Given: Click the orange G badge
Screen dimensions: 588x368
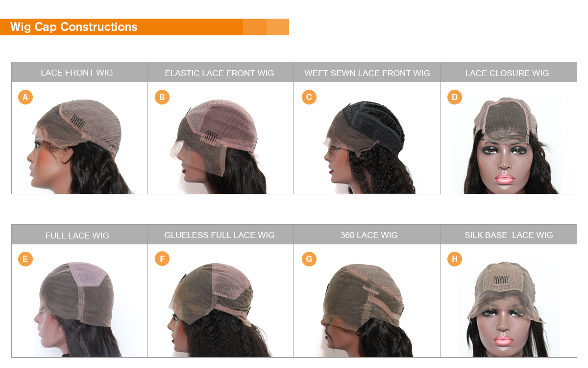Looking at the screenshot, I should pyautogui.click(x=309, y=259).
